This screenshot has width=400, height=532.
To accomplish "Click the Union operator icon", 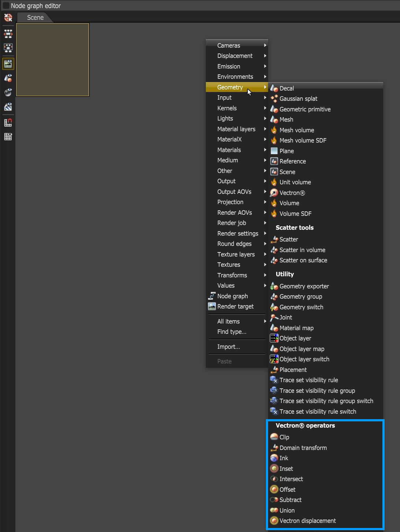I will 274,510.
